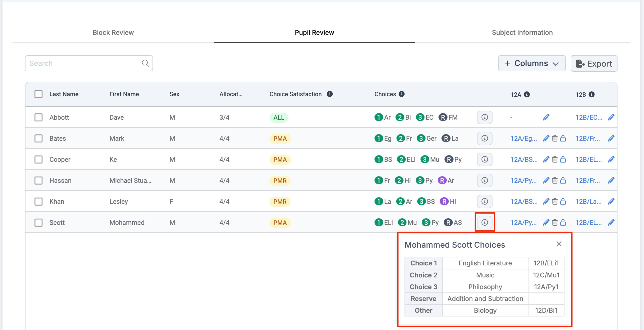Open choices info for Mohammed Scott
The image size is (644, 330).
484,222
